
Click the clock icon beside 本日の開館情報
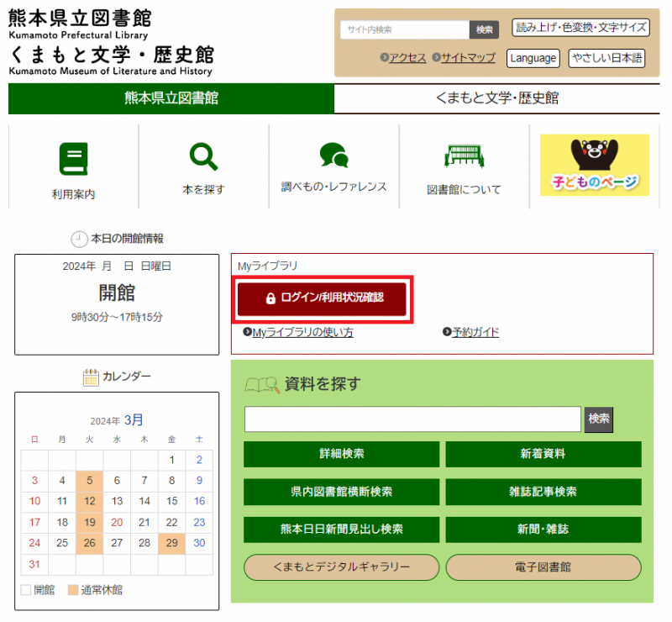(x=79, y=239)
